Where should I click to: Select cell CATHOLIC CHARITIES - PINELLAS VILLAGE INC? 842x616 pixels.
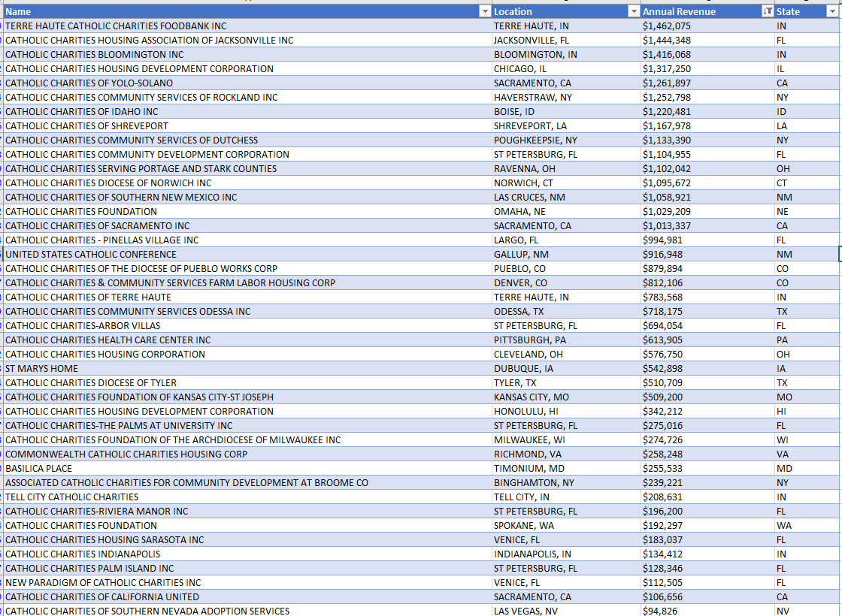point(247,240)
